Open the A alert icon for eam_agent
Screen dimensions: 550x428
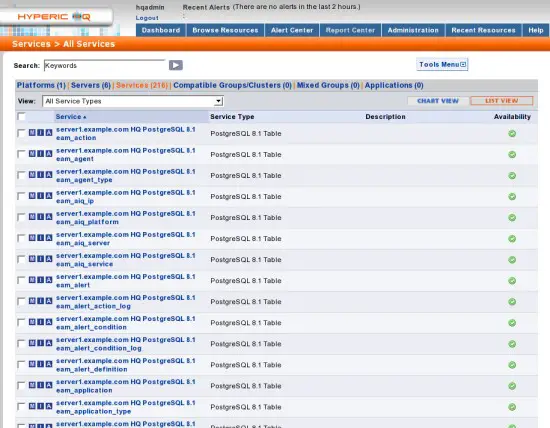(x=49, y=154)
